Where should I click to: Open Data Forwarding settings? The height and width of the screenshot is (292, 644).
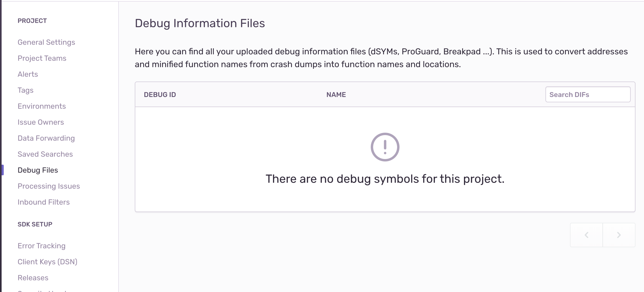[x=46, y=138]
